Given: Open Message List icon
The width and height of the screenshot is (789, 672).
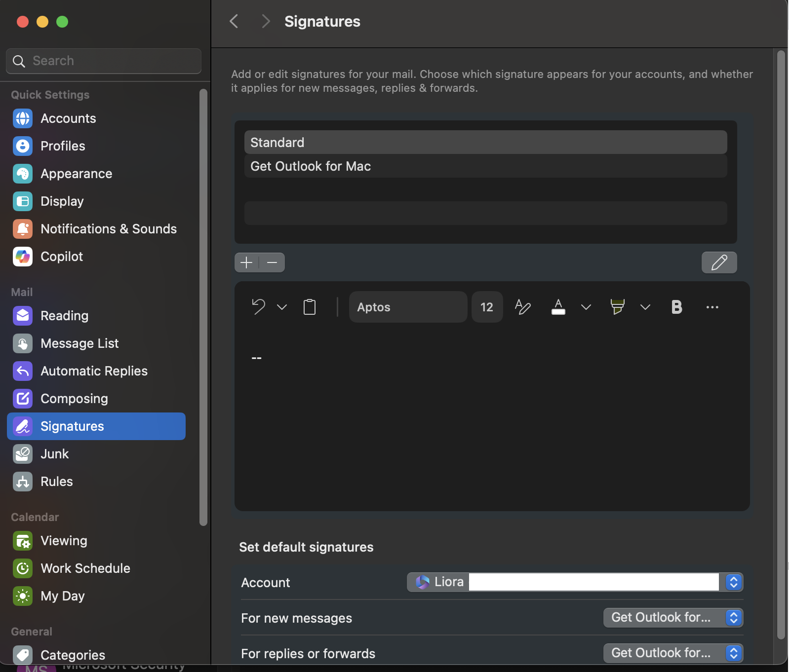Looking at the screenshot, I should (x=23, y=343).
